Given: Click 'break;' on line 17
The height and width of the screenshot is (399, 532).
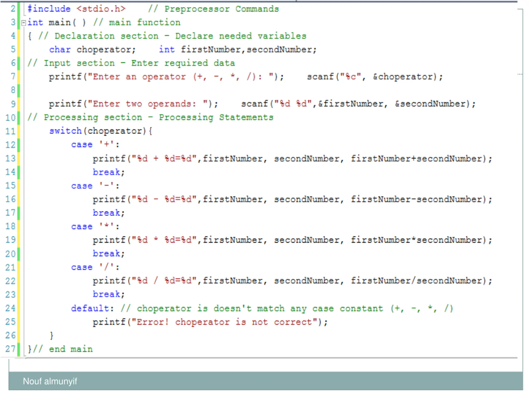Looking at the screenshot, I should [109, 213].
